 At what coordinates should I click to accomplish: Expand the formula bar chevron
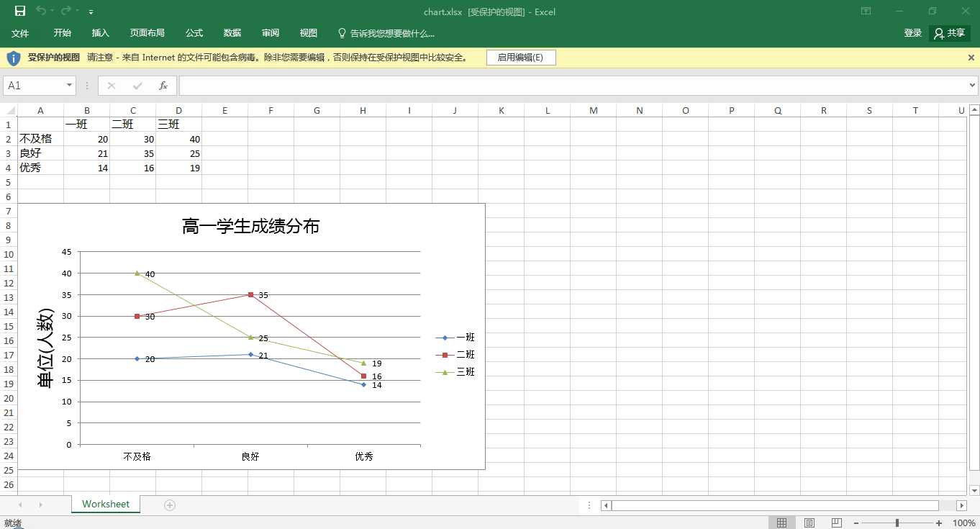point(974,86)
